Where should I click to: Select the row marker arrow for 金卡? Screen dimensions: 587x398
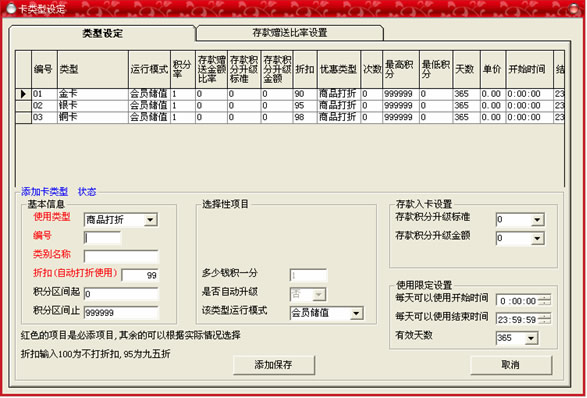[x=23, y=94]
